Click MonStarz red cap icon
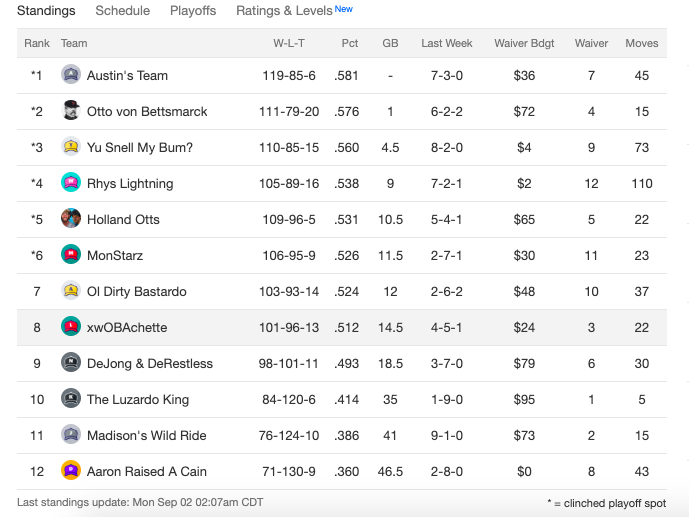 (71, 255)
